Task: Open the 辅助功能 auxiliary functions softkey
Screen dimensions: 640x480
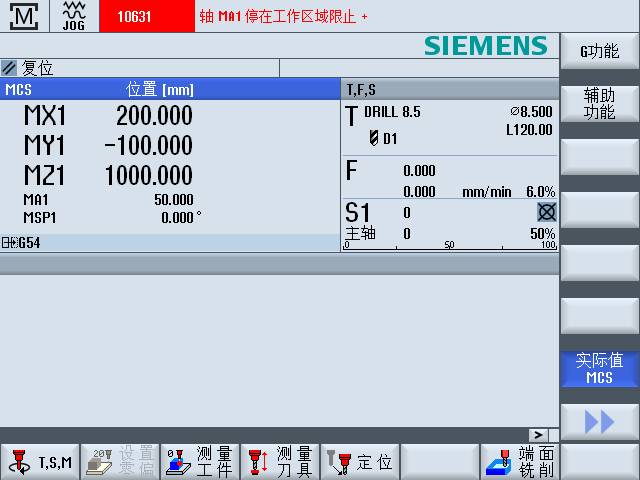Action: 599,104
